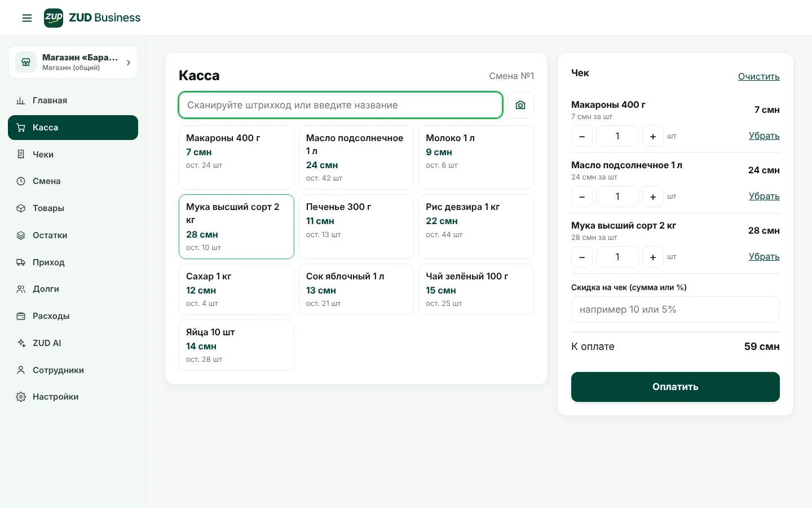Increase Мука высший сорт quantity with plus
Viewport: 812px width, 508px height.
point(653,257)
